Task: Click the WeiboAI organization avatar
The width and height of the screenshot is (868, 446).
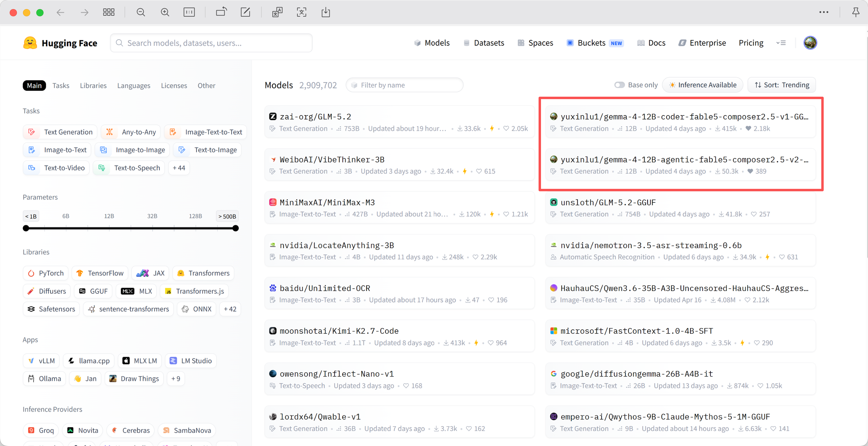Action: click(273, 159)
